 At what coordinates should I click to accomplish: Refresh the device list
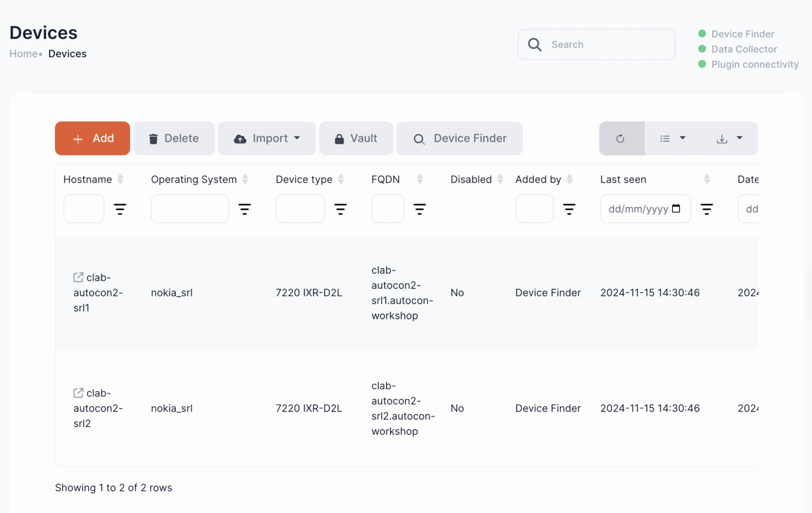click(x=621, y=138)
